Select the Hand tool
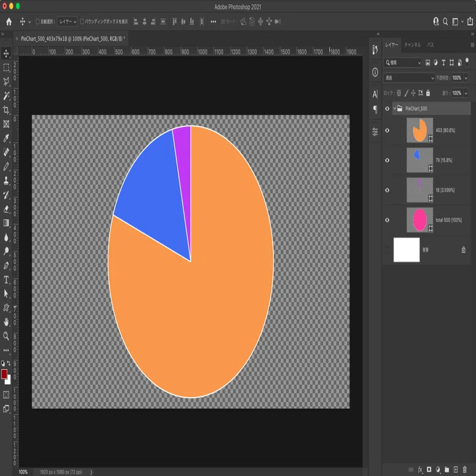This screenshot has height=476, width=476. 6,322
